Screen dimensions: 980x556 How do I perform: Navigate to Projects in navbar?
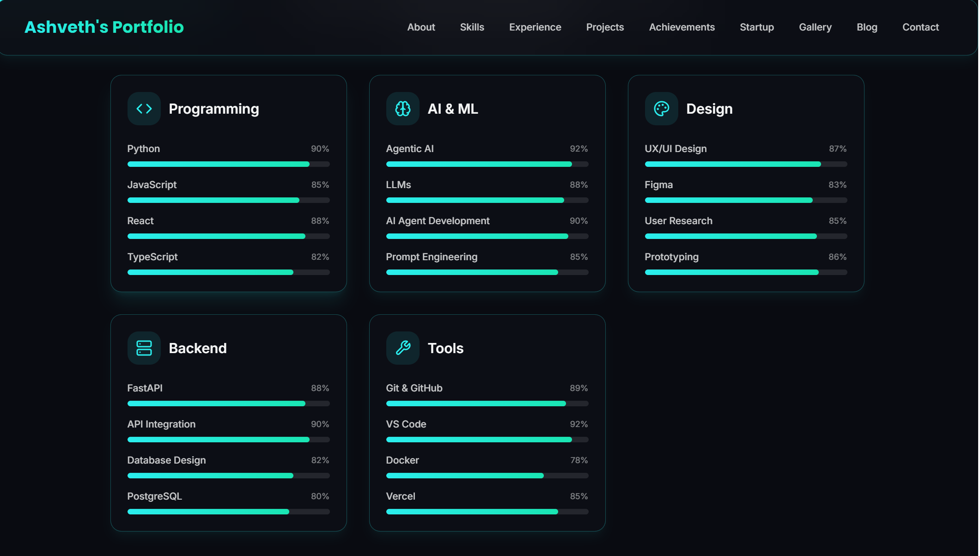click(x=605, y=27)
